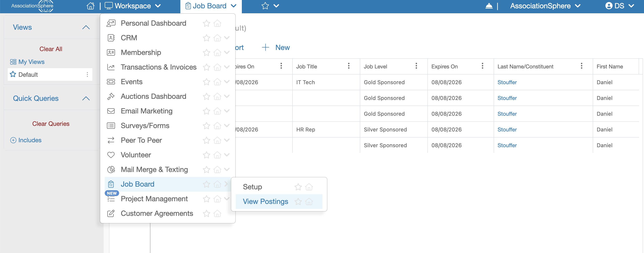Screen dimensions: 644x253
Task: Set Setup submenu item as home
Action: click(309, 187)
